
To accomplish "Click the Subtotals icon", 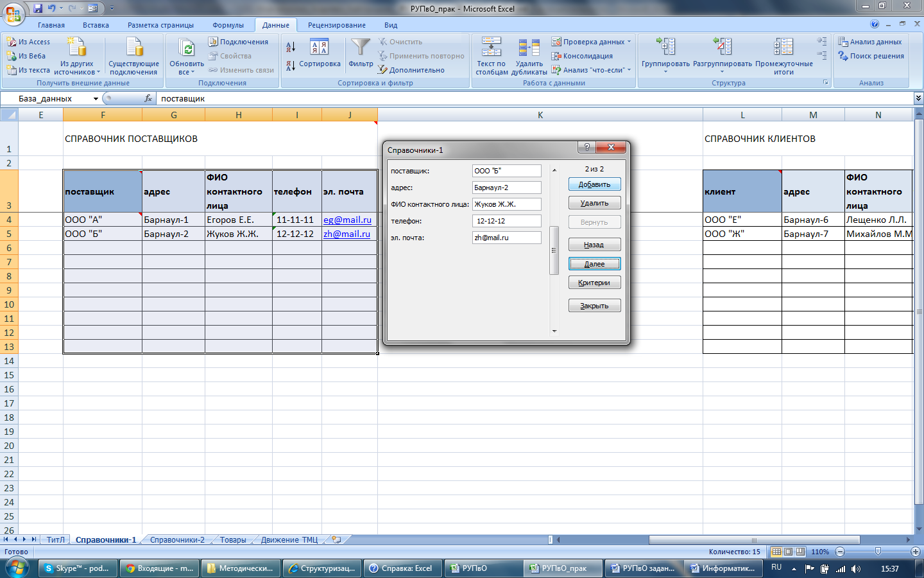I will (783, 47).
